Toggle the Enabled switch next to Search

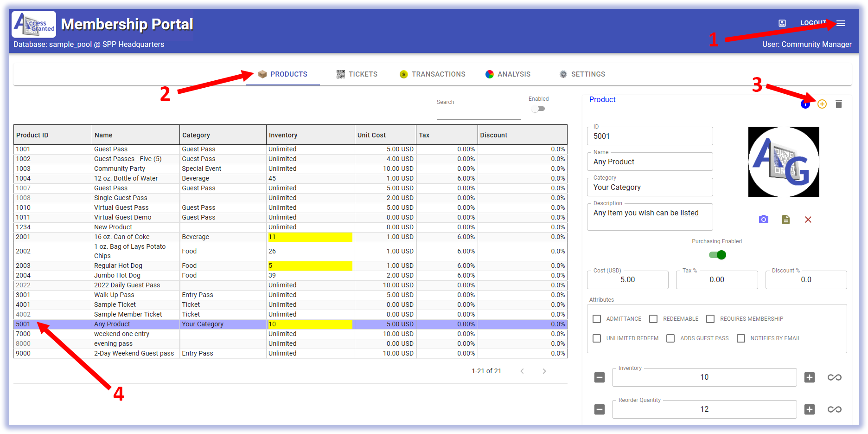[538, 109]
